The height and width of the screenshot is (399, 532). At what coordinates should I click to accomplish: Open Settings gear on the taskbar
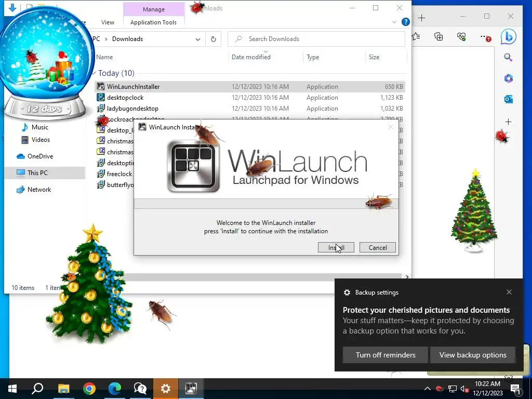point(166,389)
